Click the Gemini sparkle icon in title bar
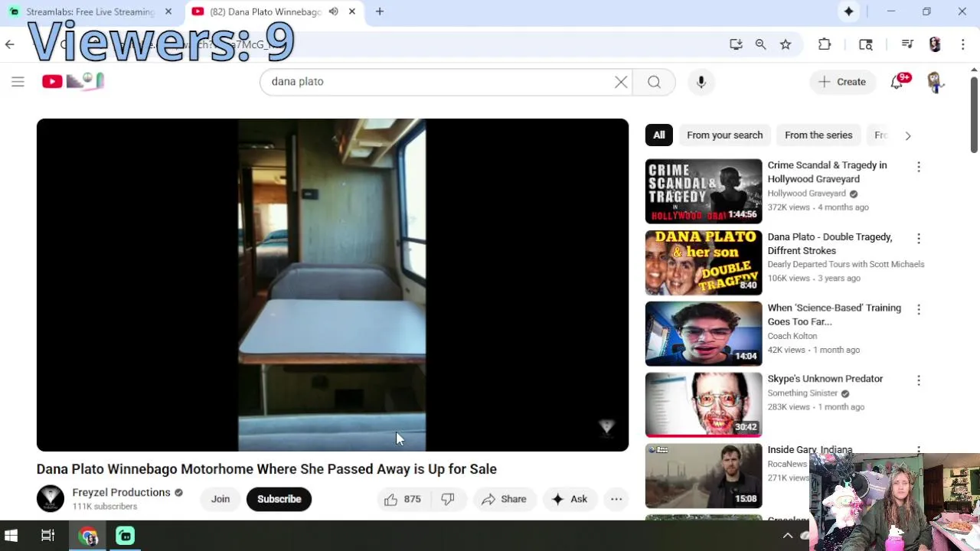 (x=848, y=11)
